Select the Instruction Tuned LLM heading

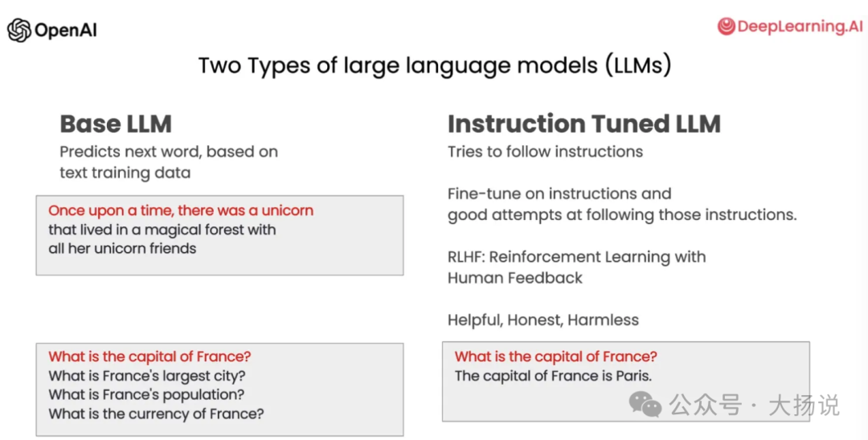coord(584,124)
